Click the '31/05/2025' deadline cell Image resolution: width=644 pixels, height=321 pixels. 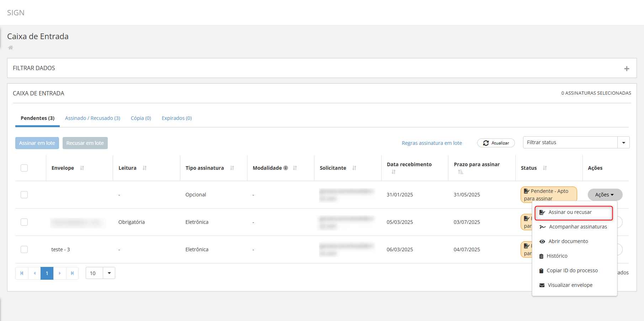[467, 195]
